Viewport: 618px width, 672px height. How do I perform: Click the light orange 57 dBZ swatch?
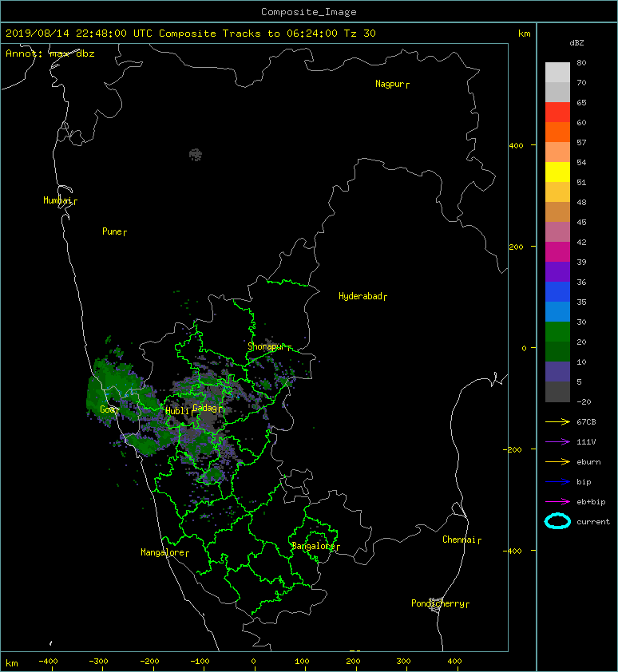(x=557, y=152)
